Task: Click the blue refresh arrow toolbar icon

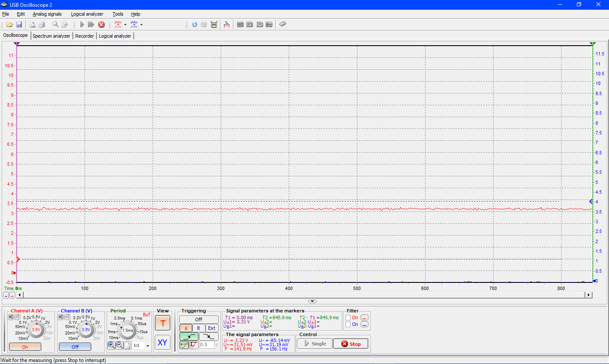Action: (x=195, y=25)
